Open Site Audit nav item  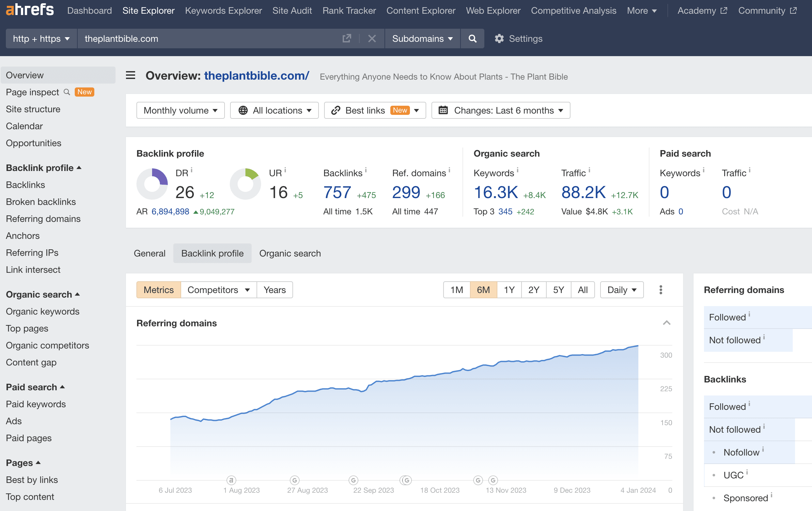292,10
